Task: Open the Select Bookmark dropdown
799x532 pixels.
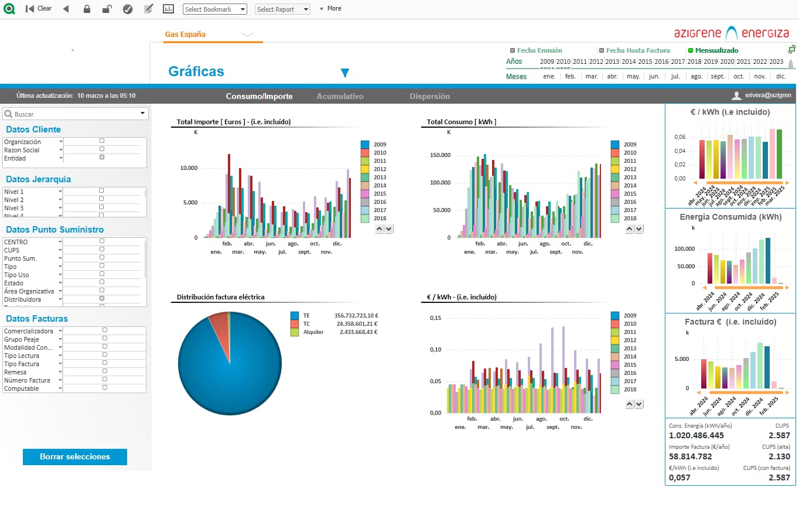Action: click(x=214, y=9)
